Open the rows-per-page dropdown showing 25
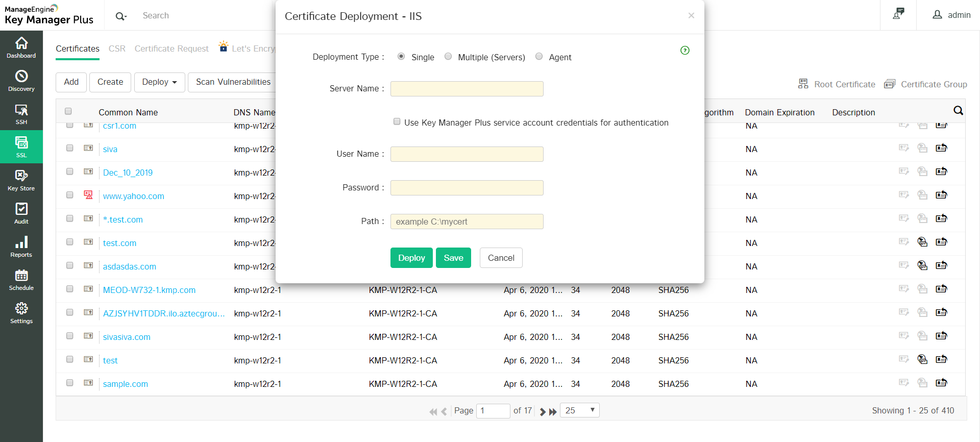Viewport: 980px width, 442px height. tap(579, 410)
